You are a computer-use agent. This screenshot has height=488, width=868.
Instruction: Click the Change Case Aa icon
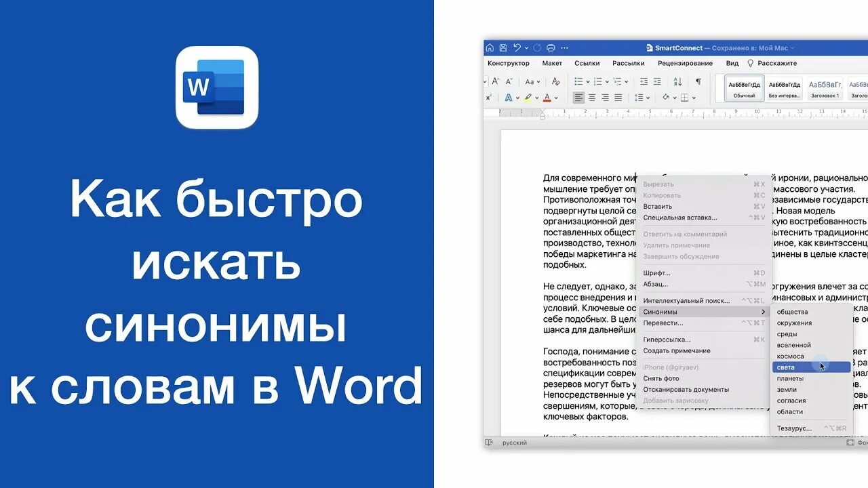tap(529, 81)
